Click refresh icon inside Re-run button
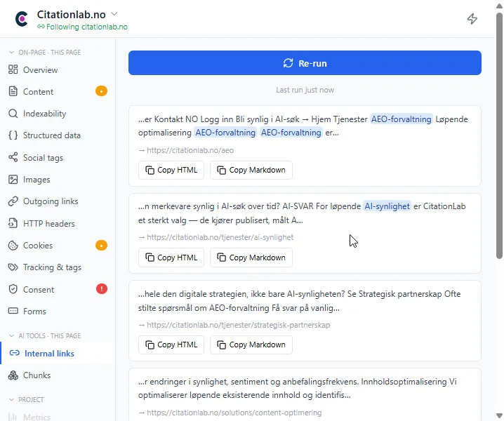The height and width of the screenshot is (421, 504). tap(288, 63)
